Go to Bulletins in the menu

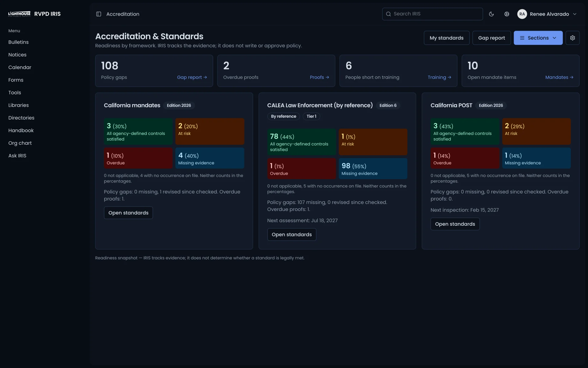click(x=18, y=42)
